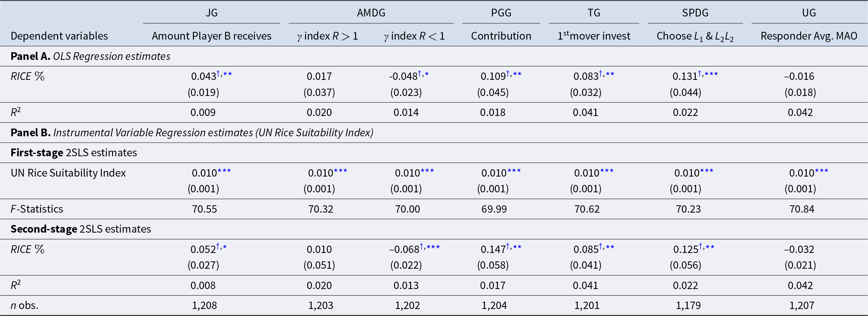
Task: Click the UG column group header
Action: click(809, 13)
